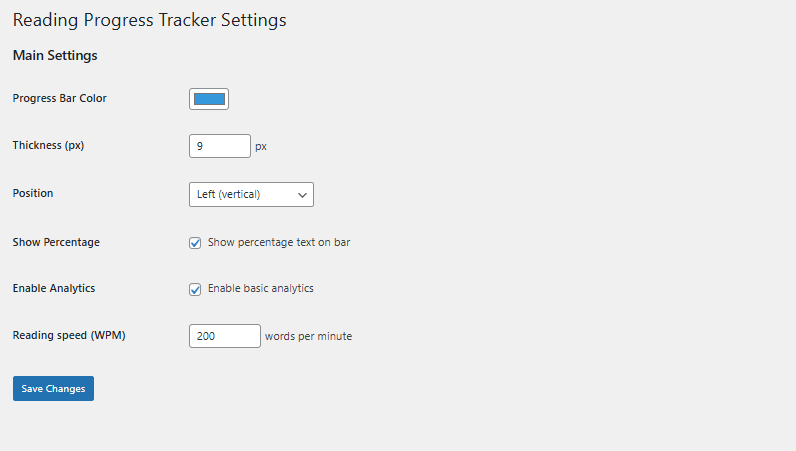796x451 pixels.
Task: Click the 'words per minute' suffix text
Action: click(308, 337)
